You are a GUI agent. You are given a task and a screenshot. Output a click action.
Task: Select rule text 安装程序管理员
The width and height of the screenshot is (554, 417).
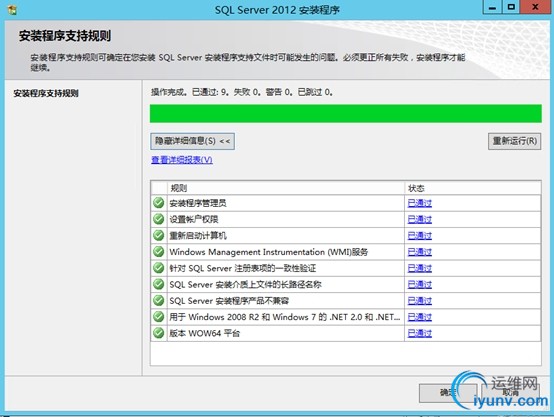coord(198,203)
